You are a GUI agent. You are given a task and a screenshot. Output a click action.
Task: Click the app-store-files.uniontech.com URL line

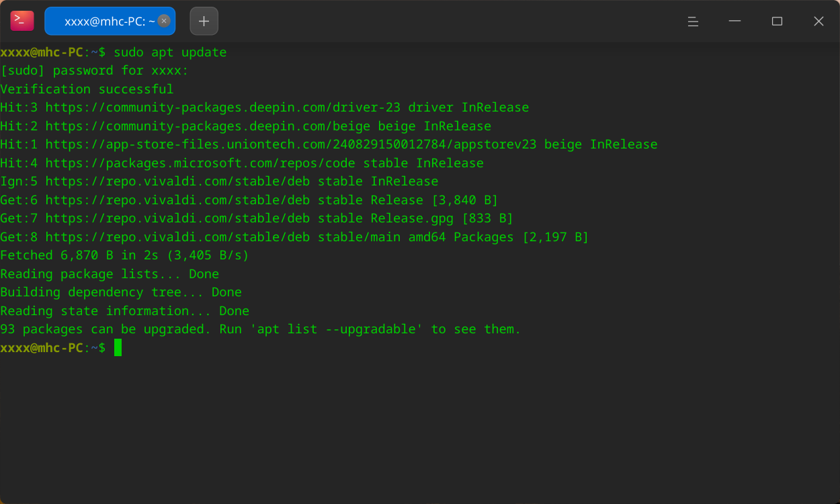pyautogui.click(x=329, y=144)
